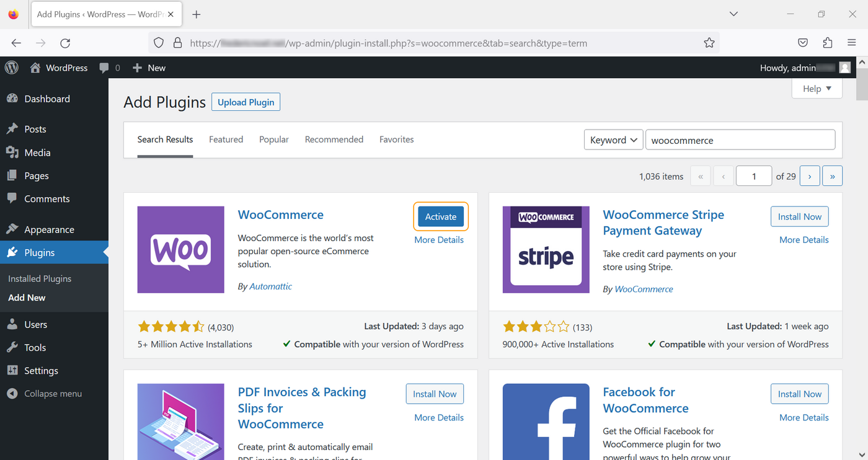This screenshot has width=868, height=460.
Task: Expand the Help panel
Action: tap(816, 88)
